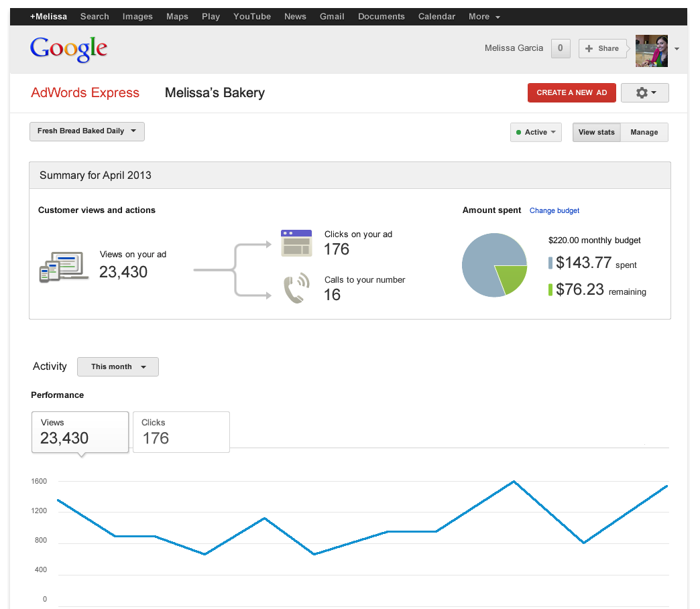
Task: Click the notifications count button showing 0
Action: point(561,49)
